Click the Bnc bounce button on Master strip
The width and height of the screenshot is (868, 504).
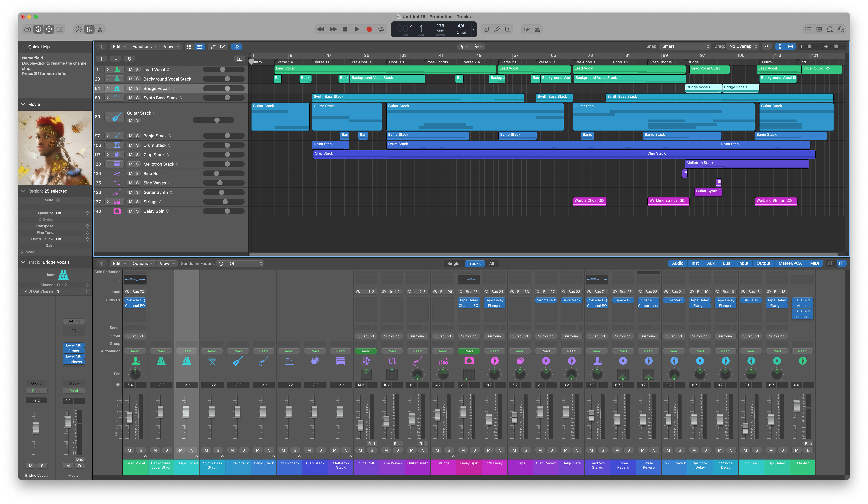pyautogui.click(x=808, y=444)
